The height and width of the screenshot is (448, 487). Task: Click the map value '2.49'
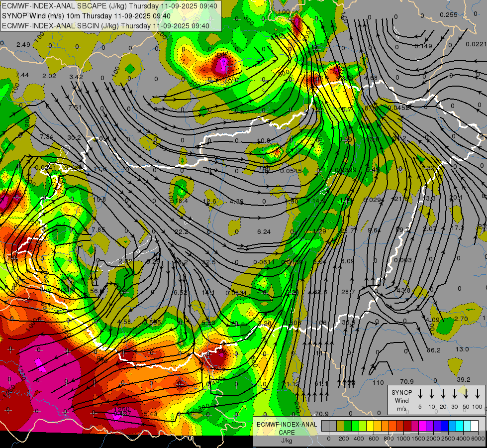[x=23, y=45]
